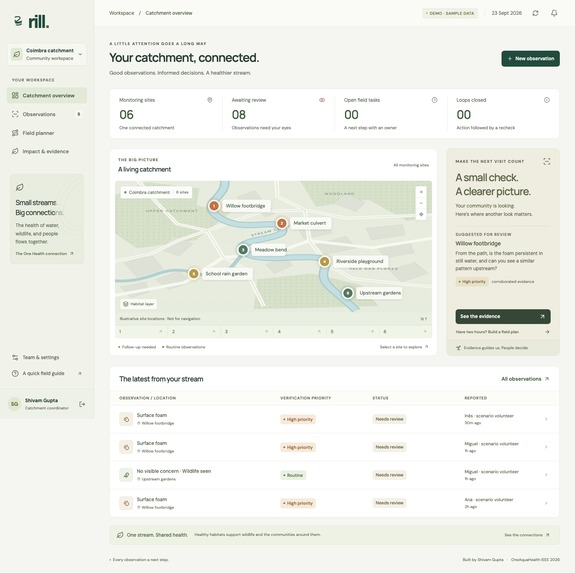Click the Demo sample data badge

pyautogui.click(x=450, y=13)
